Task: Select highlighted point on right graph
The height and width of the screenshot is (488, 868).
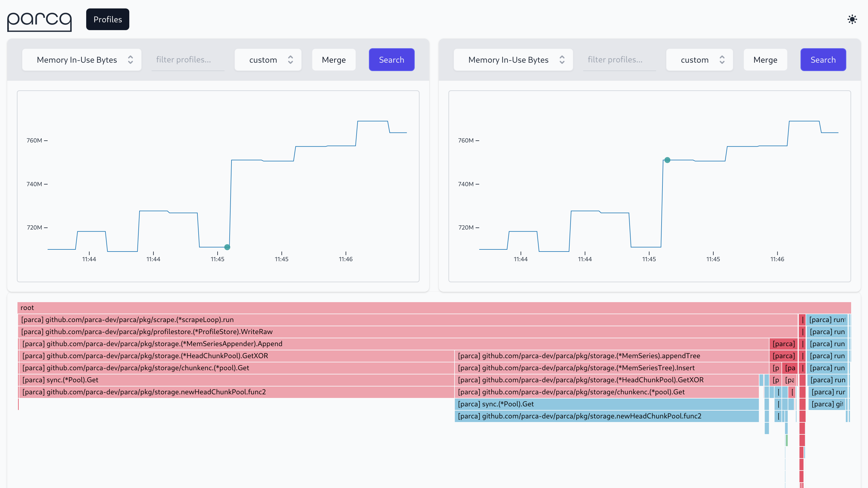Action: coord(667,160)
